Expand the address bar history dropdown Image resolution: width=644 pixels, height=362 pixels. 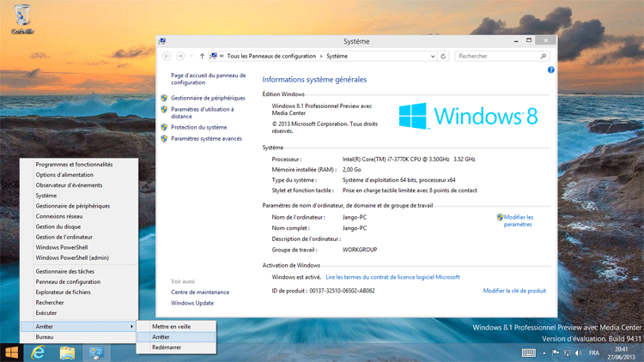[x=434, y=56]
